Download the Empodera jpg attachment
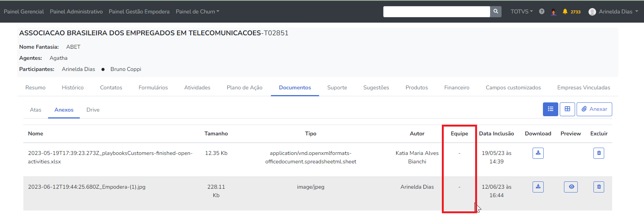Image resolution: width=644 pixels, height=214 pixels. 538,187
